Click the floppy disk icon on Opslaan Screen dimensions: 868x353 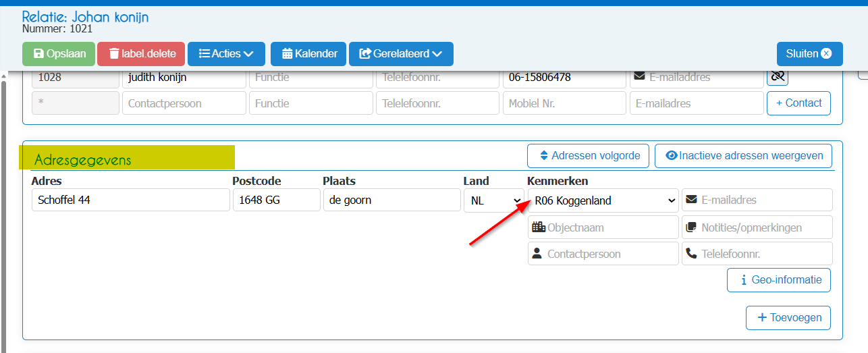(x=38, y=54)
